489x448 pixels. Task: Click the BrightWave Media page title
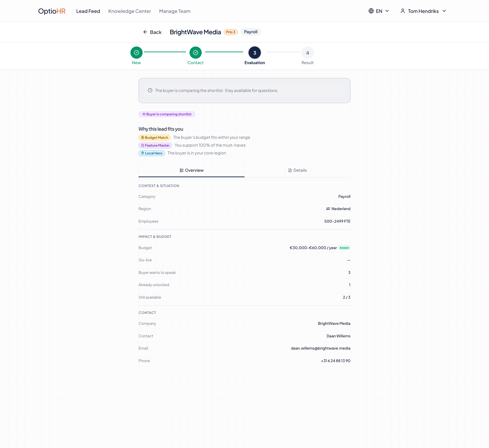pyautogui.click(x=195, y=32)
